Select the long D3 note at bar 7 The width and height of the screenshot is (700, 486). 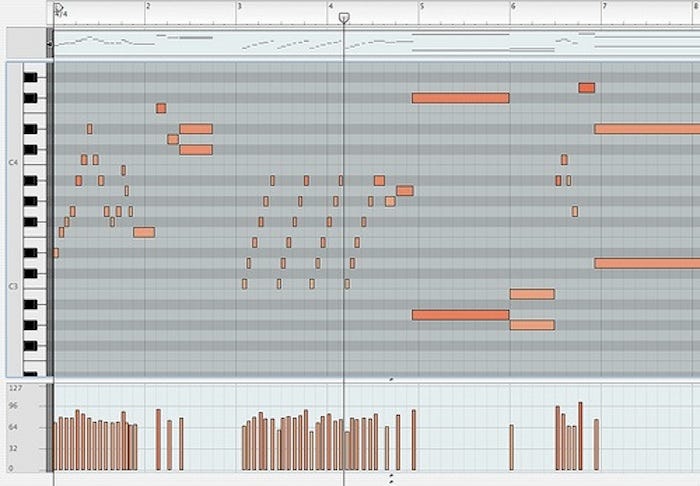(647, 263)
